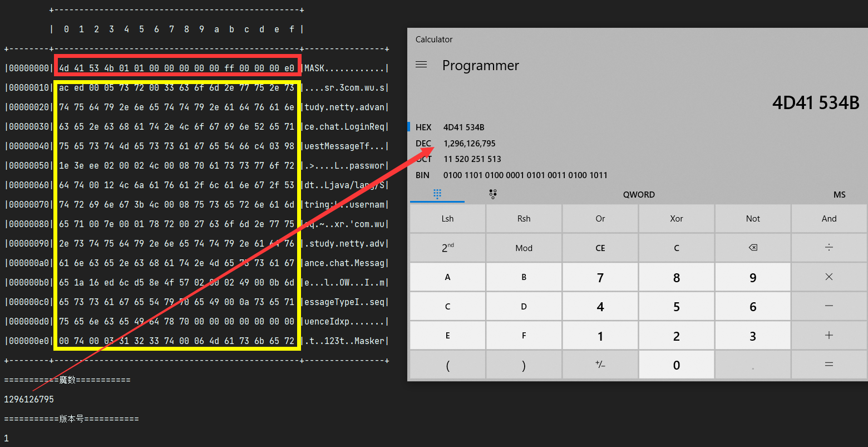Cycle the QWORD data size selector

[x=639, y=194]
